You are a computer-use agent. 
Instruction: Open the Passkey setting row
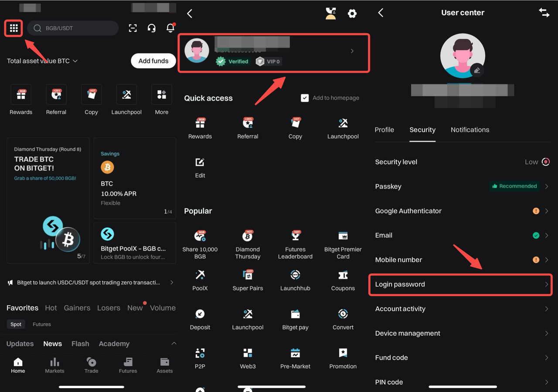click(463, 186)
